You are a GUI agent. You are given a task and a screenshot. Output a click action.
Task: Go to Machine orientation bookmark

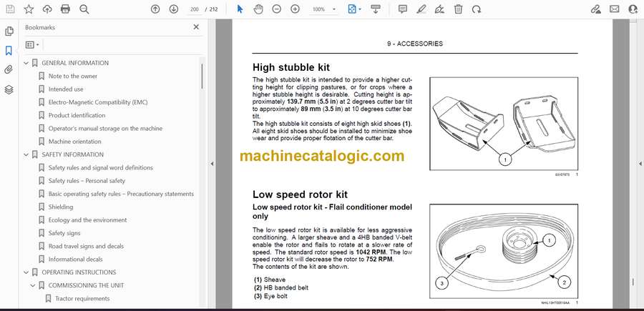point(74,142)
